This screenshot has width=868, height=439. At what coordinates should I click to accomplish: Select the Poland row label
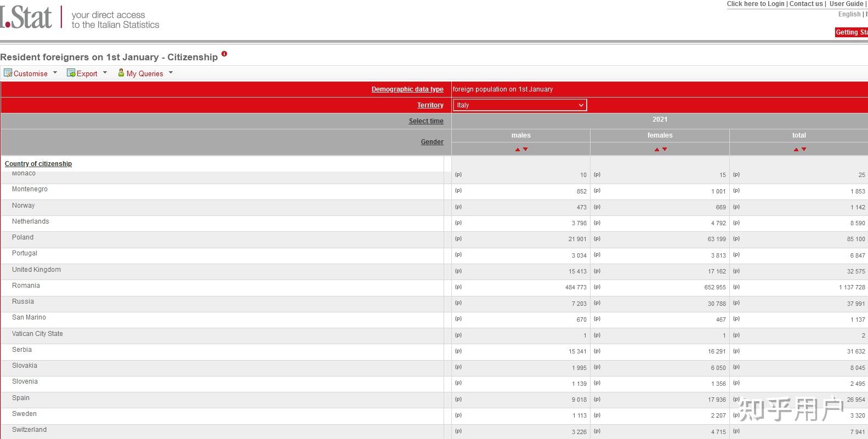pos(22,237)
